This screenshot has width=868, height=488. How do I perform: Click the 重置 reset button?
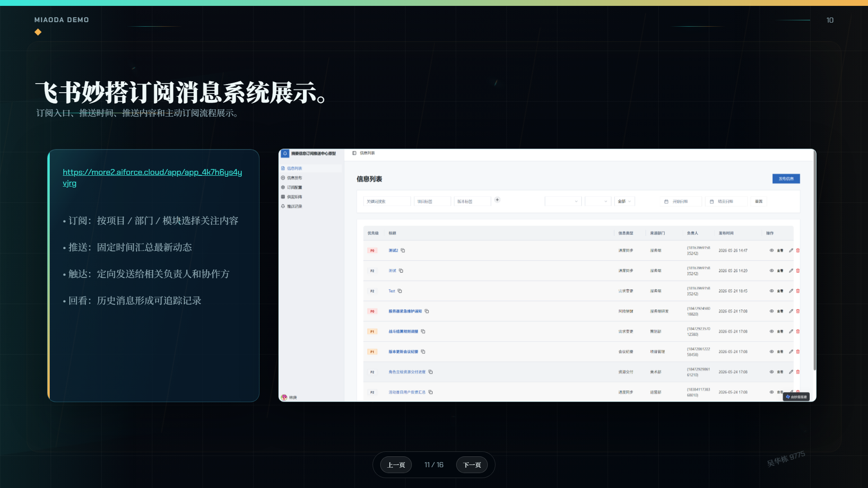coord(759,202)
